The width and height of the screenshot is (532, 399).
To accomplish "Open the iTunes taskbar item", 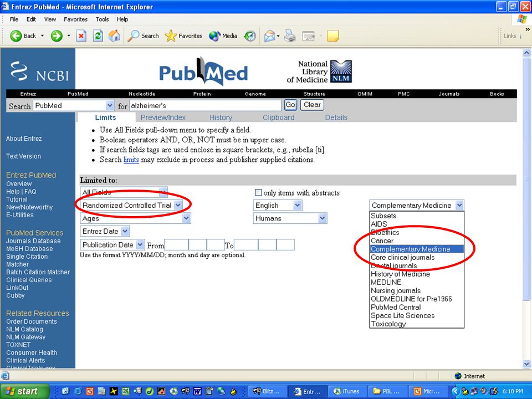I will point(347,391).
